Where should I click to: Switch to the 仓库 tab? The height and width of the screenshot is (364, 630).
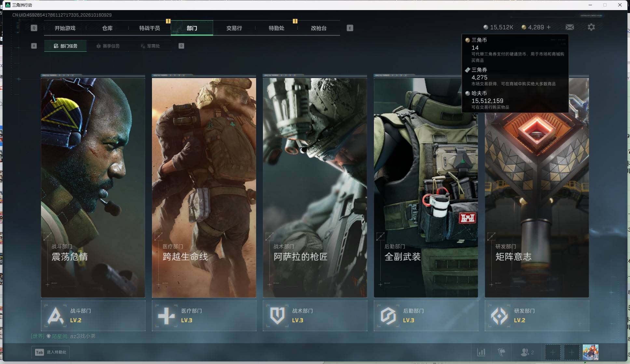pos(107,28)
